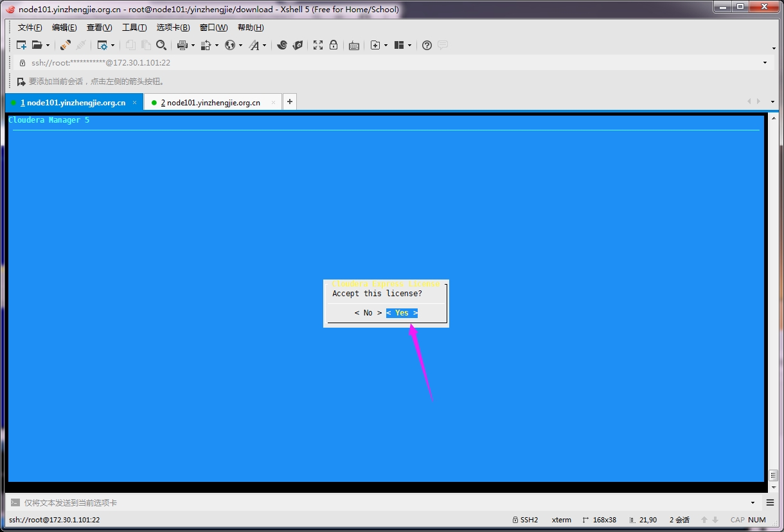Click the pane layout icon
784x532 pixels.
point(399,45)
